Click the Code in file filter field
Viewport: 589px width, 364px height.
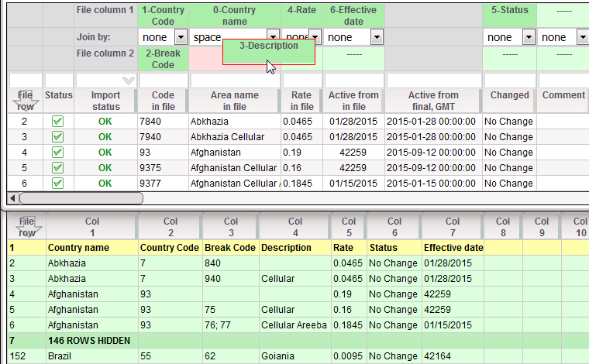[164, 81]
